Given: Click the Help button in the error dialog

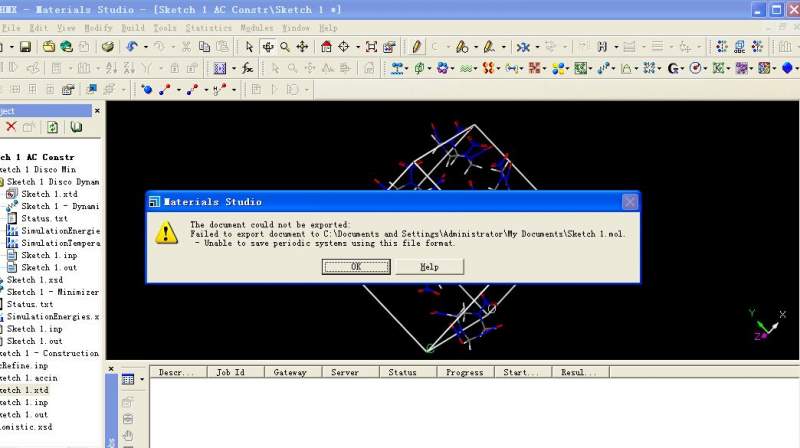Looking at the screenshot, I should pyautogui.click(x=429, y=266).
